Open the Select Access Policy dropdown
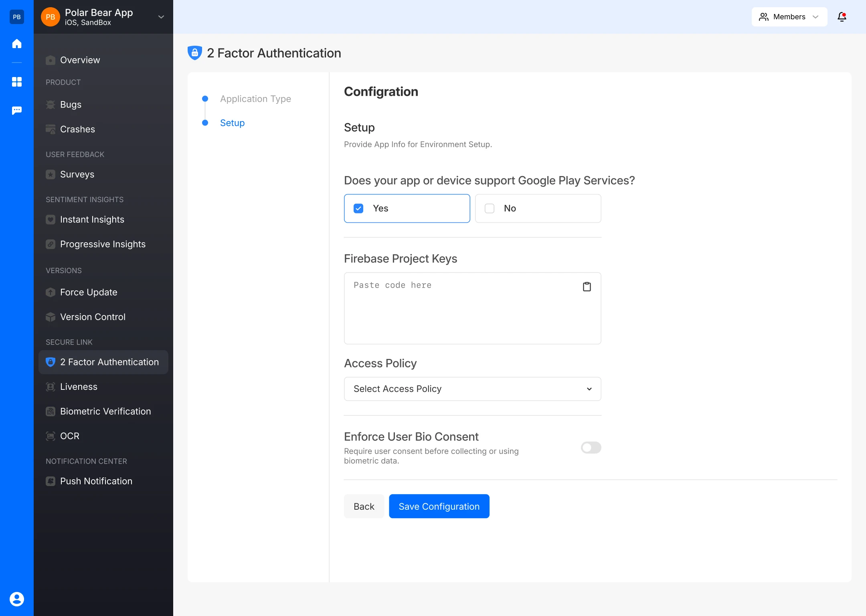The image size is (866, 616). tap(472, 389)
